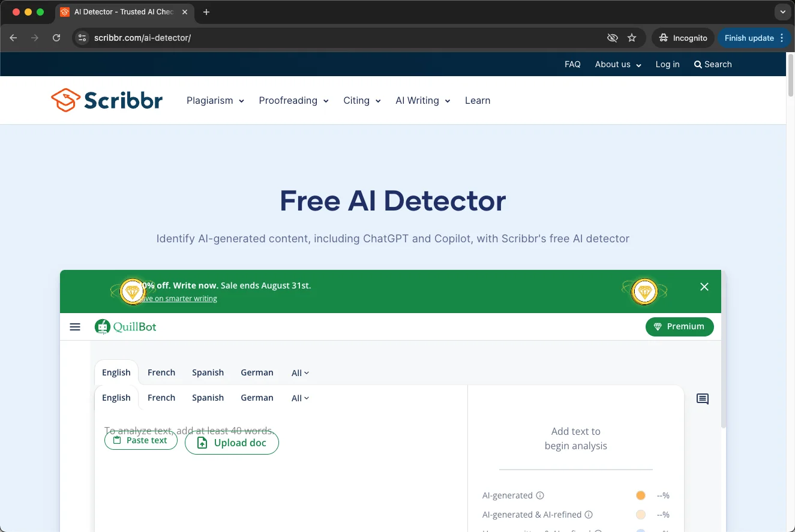Click the left gold coin sale icon
This screenshot has height=532, width=795.
tap(131, 291)
